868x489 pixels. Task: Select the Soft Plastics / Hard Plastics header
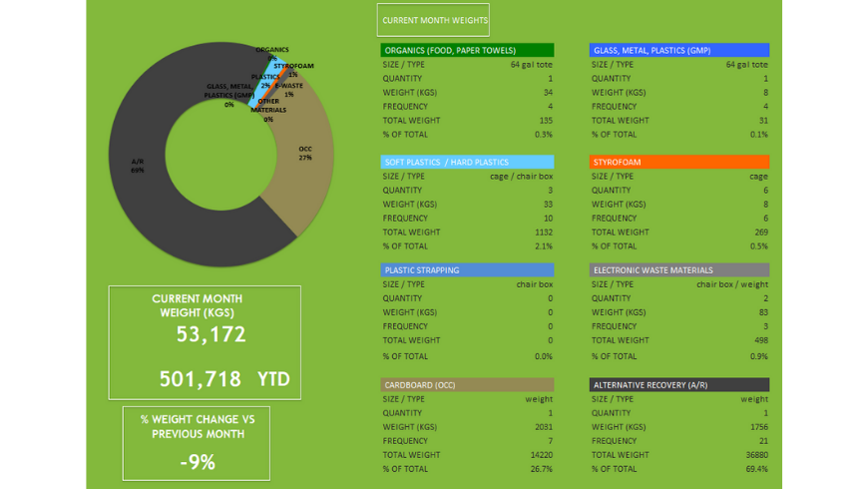pos(467,162)
